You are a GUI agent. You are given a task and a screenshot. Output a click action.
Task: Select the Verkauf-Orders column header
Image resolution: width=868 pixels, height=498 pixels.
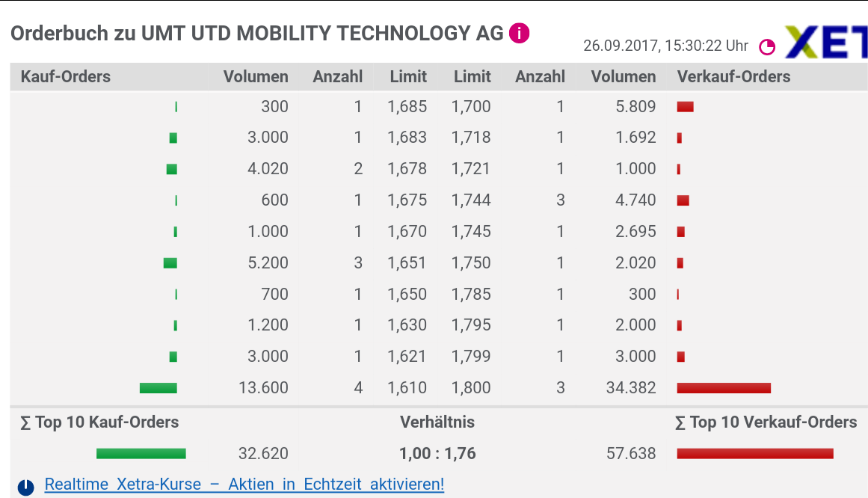(734, 76)
